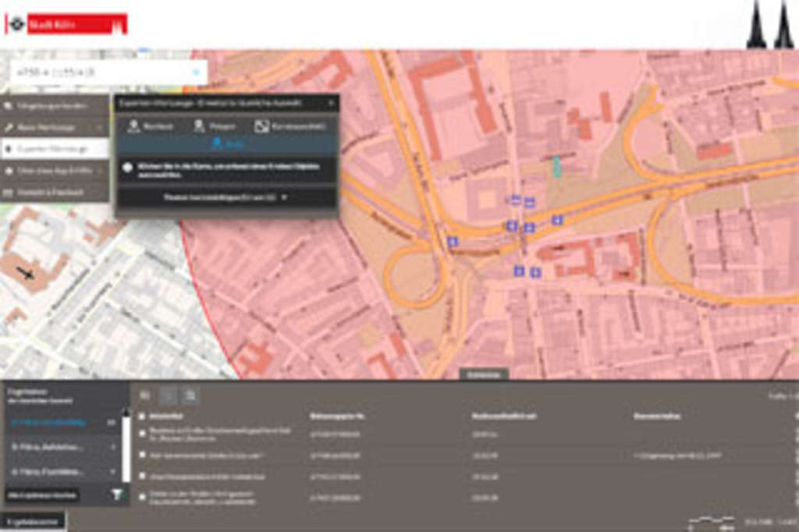
Task: Select the Rechteck selection tool
Action: (150, 126)
